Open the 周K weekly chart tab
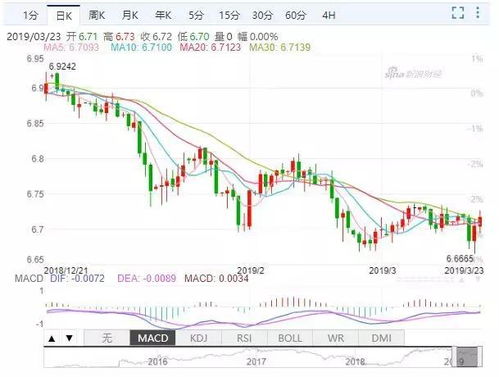The image size is (499, 377). pos(97,15)
